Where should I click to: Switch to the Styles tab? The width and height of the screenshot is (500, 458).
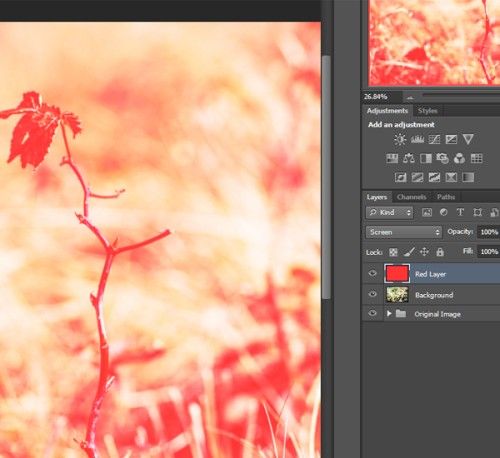point(428,111)
